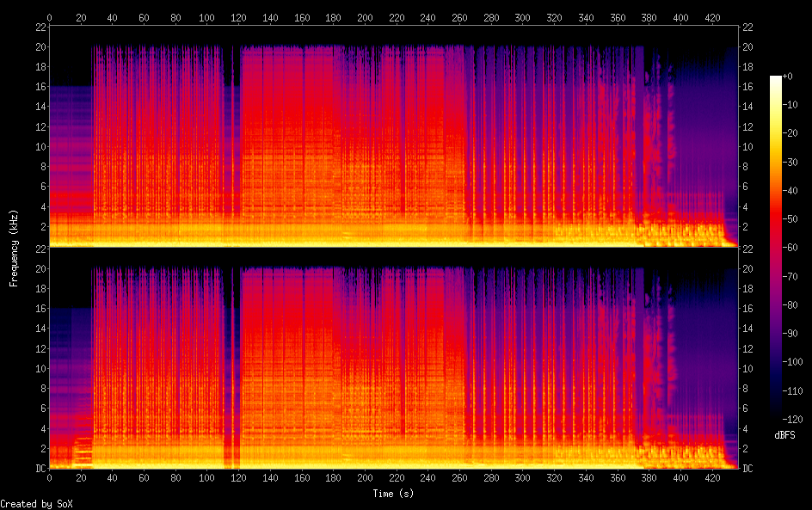Viewport: 812px width, 510px height.
Task: Click the "100" tick on the bottom time axis
Action: pyautogui.click(x=207, y=478)
